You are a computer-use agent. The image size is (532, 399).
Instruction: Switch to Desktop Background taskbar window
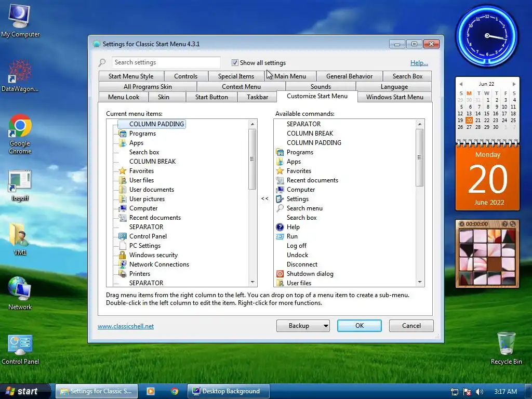click(x=229, y=391)
